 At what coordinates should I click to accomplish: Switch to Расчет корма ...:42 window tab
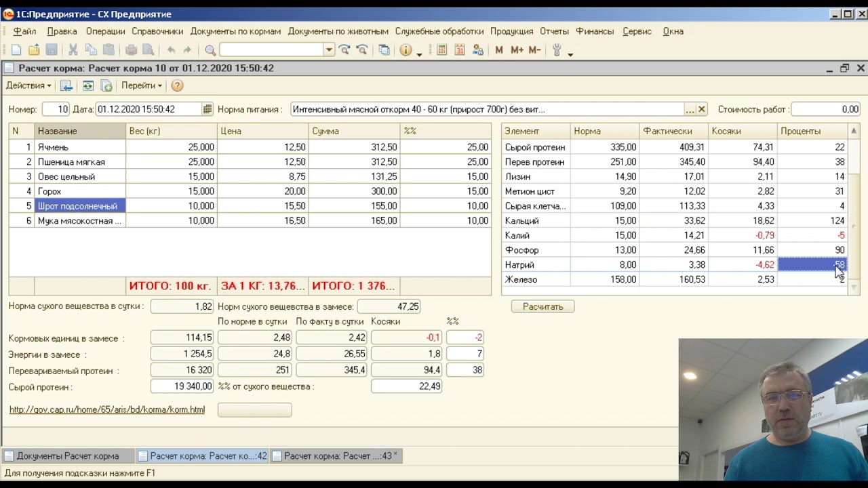click(202, 456)
